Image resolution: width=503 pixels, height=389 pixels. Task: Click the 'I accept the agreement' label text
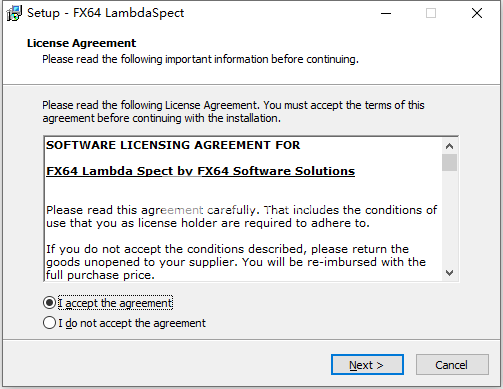tap(115, 303)
